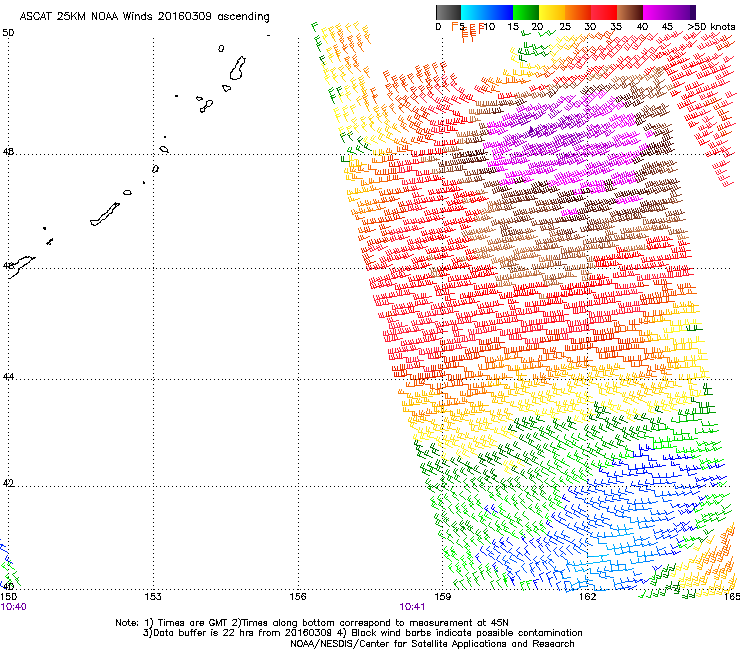This screenshot has height=650, width=740.
Task: Click the orange 25-30 knots legend segment
Action: tap(578, 12)
